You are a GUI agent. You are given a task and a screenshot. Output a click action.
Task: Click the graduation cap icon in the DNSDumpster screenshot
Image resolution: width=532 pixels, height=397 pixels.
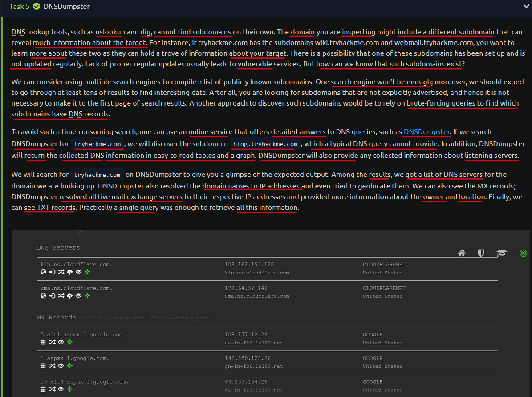(501, 253)
